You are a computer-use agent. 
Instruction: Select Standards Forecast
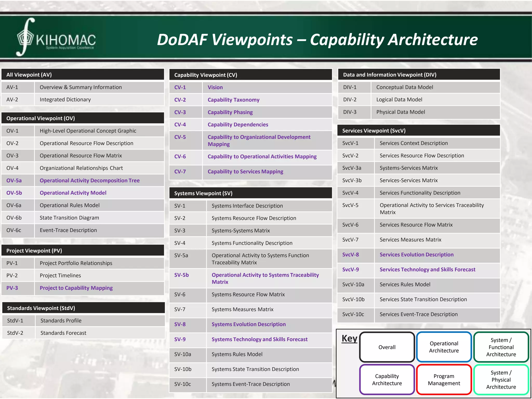tap(63, 333)
